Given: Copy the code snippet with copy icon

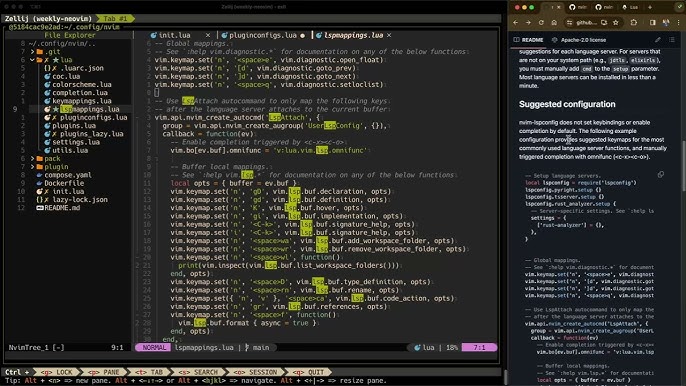Looking at the screenshot, I should (x=661, y=175).
